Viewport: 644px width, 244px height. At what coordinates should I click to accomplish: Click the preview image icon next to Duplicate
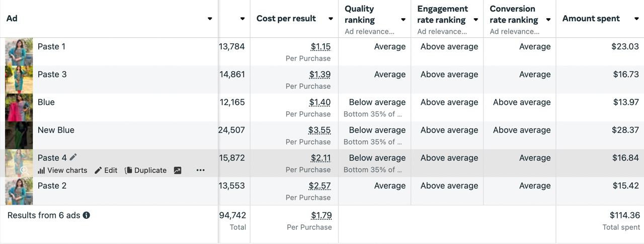(178, 170)
